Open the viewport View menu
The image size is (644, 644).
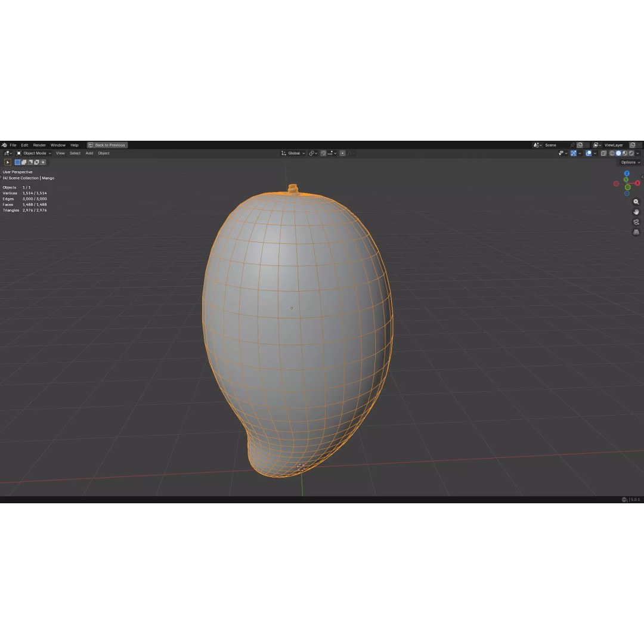(60, 153)
